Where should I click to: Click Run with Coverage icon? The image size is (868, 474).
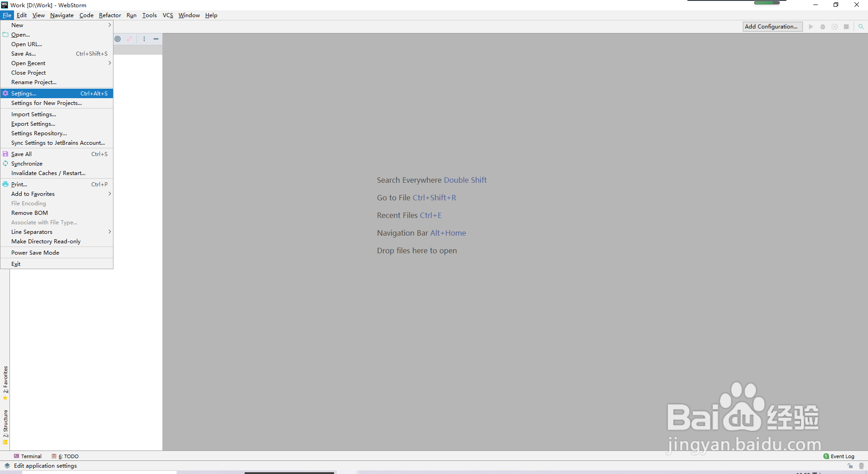point(835,27)
